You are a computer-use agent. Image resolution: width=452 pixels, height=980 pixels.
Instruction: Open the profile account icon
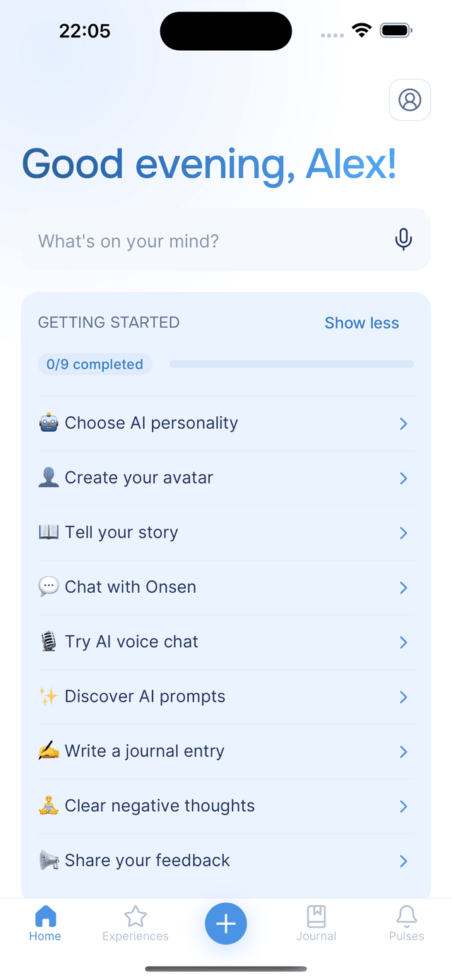tap(410, 100)
